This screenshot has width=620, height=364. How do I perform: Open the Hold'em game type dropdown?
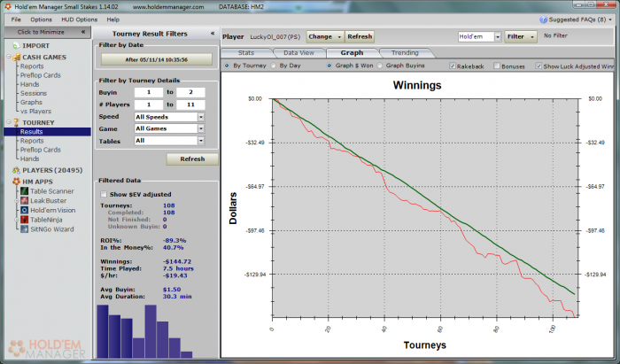click(x=498, y=37)
